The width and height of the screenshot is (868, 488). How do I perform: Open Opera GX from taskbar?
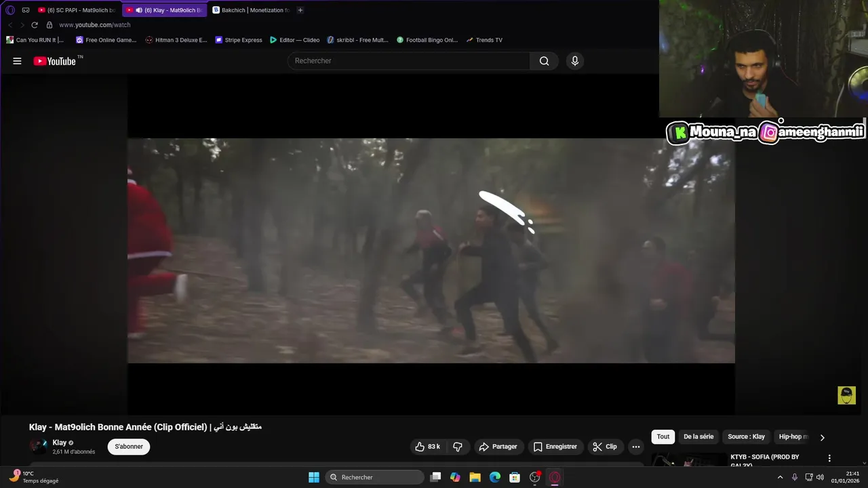coord(555,477)
